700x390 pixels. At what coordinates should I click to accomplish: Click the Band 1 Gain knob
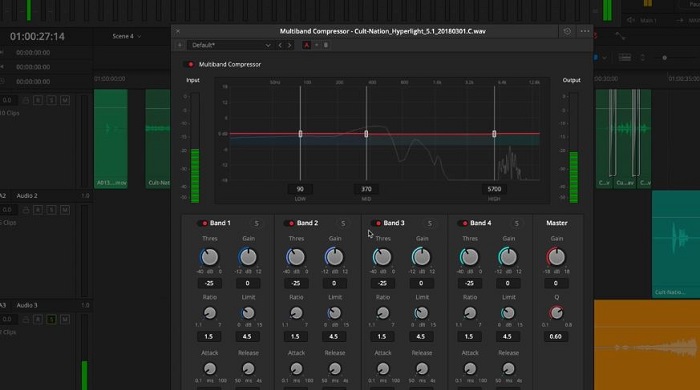248,257
